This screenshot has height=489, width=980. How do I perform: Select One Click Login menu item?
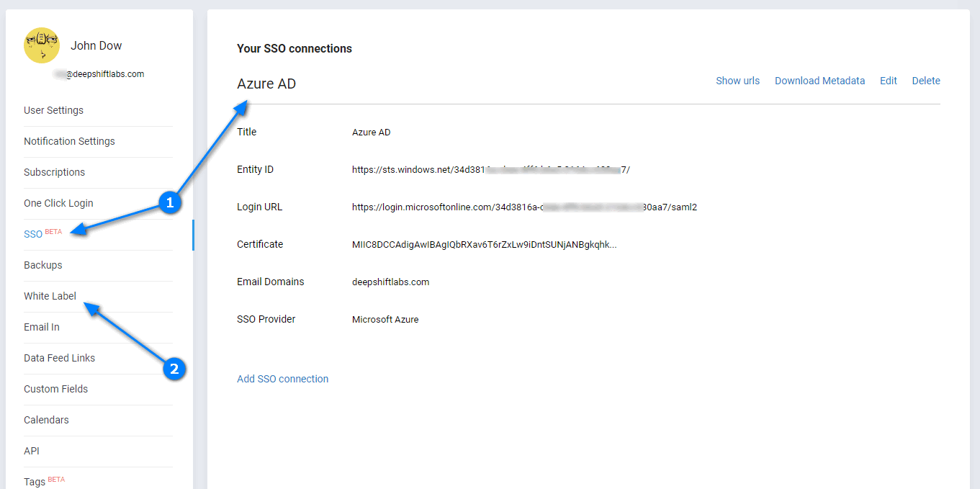click(x=58, y=203)
